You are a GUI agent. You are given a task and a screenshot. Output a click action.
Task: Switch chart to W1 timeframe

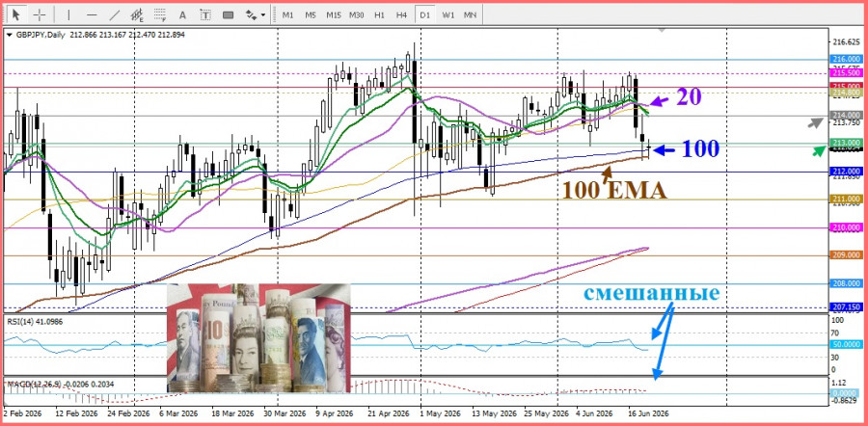coord(448,14)
